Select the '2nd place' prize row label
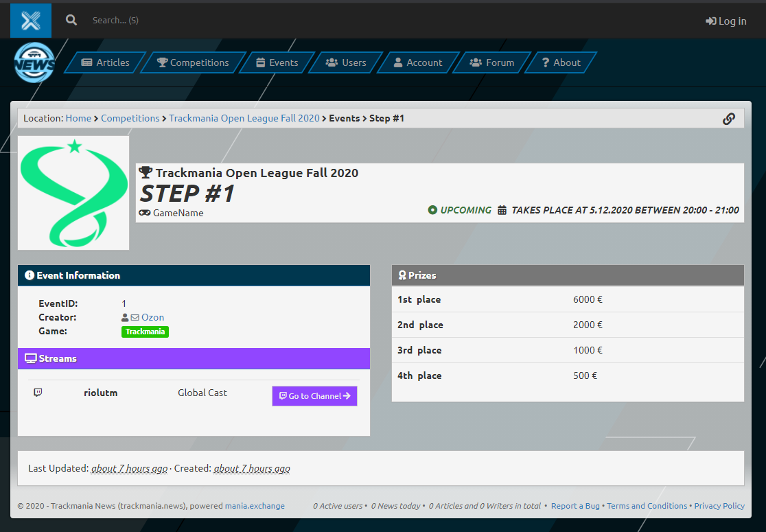 pyautogui.click(x=420, y=325)
